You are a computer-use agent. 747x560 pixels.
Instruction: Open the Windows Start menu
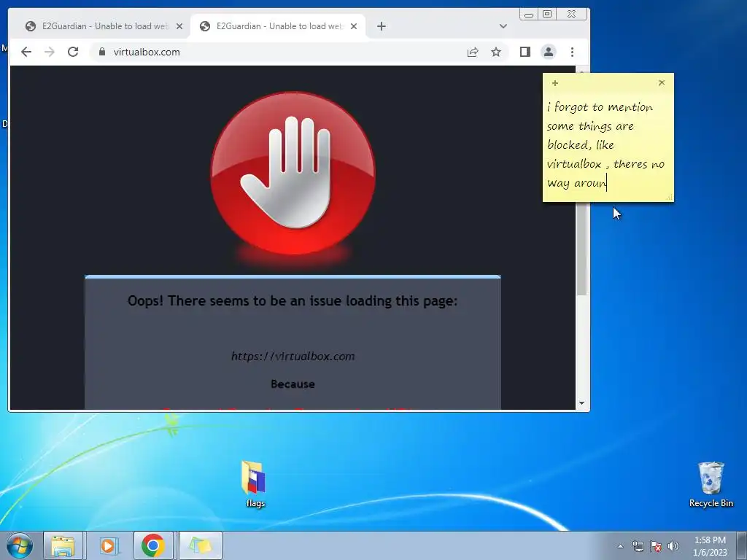point(20,545)
